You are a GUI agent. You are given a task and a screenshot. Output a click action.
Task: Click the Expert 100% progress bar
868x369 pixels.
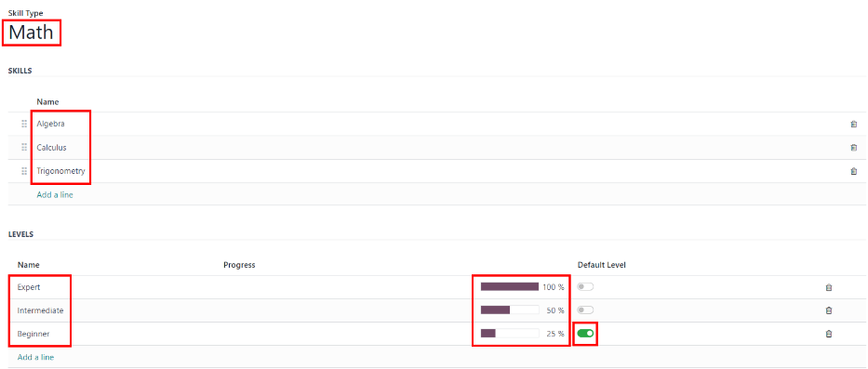coord(509,286)
